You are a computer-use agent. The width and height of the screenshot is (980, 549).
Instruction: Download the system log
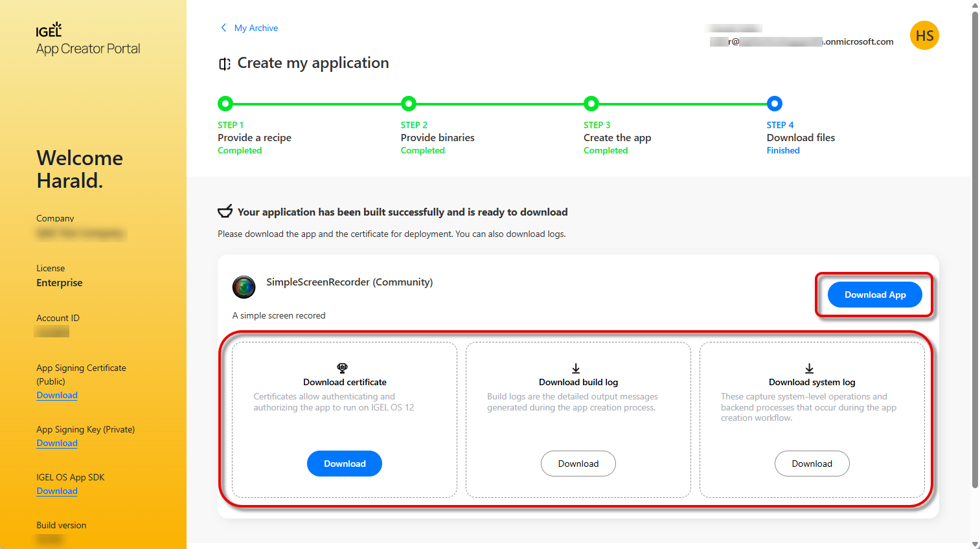point(812,464)
